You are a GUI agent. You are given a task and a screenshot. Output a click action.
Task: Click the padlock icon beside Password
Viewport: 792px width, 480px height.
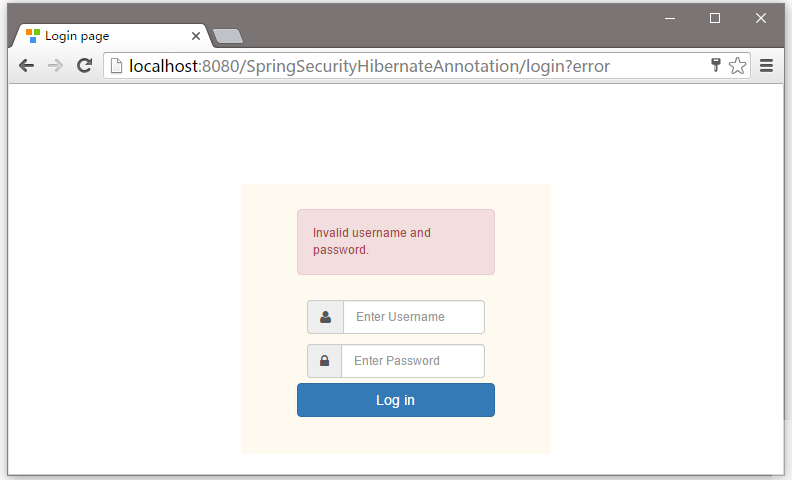324,361
